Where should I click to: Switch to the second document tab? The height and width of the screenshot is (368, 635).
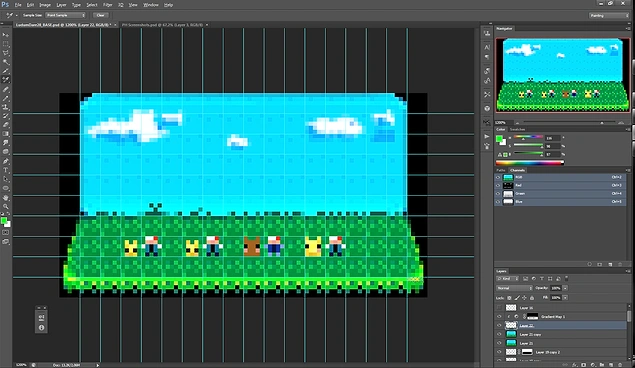click(x=162, y=25)
